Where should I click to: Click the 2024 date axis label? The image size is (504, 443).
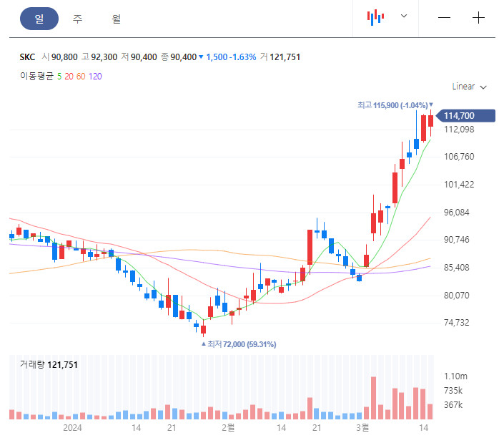72,428
